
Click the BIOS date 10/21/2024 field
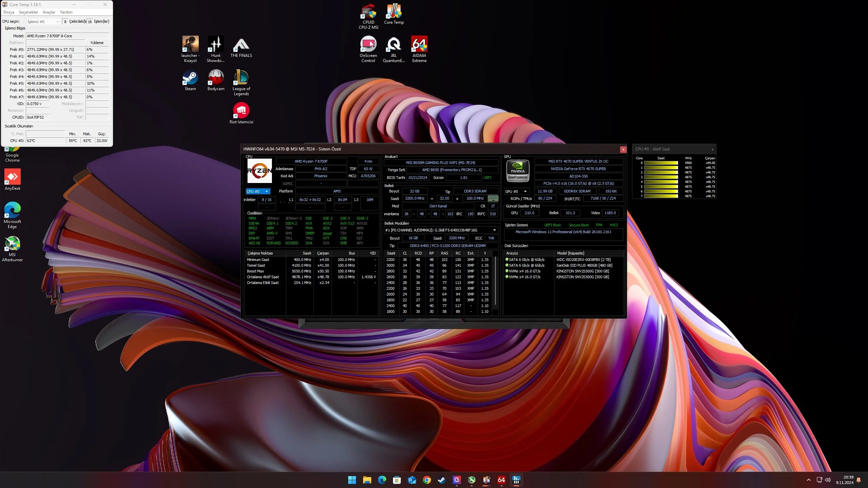[418, 178]
